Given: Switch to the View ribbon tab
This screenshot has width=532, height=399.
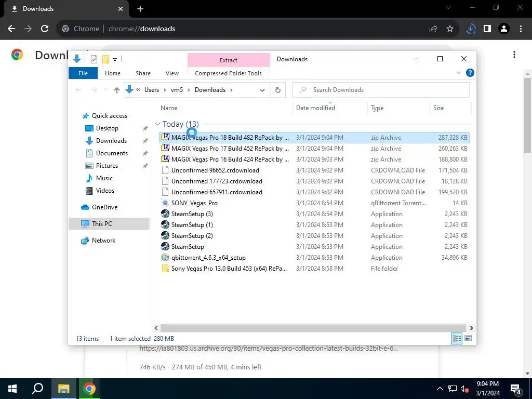Looking at the screenshot, I should click(172, 73).
